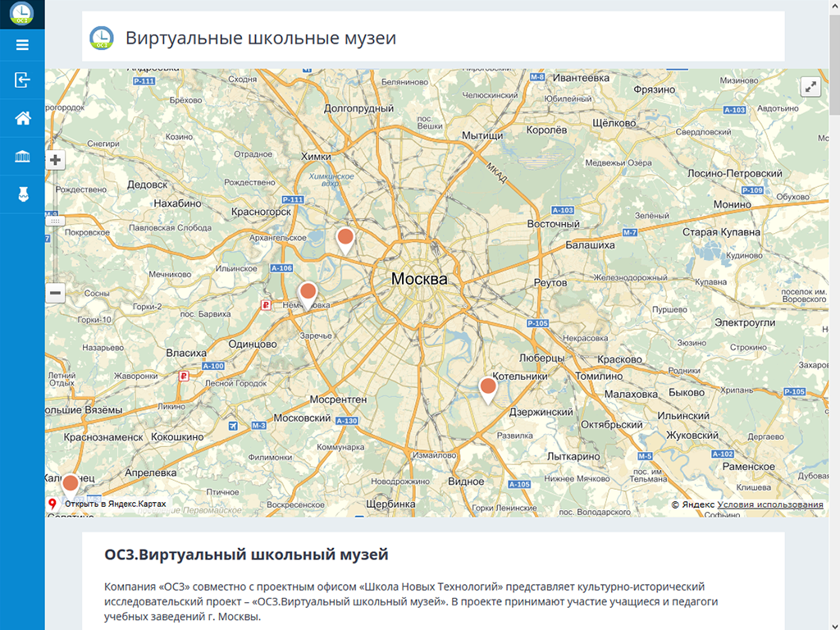The width and height of the screenshot is (840, 630).
Task: Click the Одинцово label on the map
Action: (x=253, y=344)
